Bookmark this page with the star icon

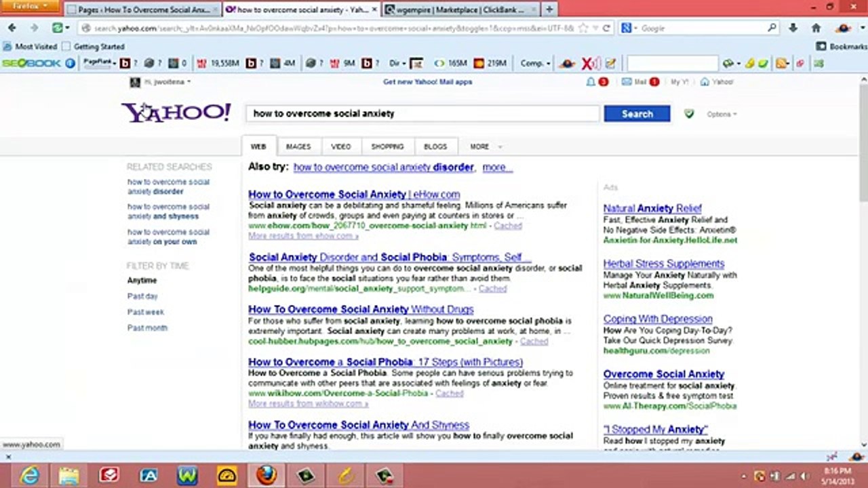pyautogui.click(x=584, y=28)
